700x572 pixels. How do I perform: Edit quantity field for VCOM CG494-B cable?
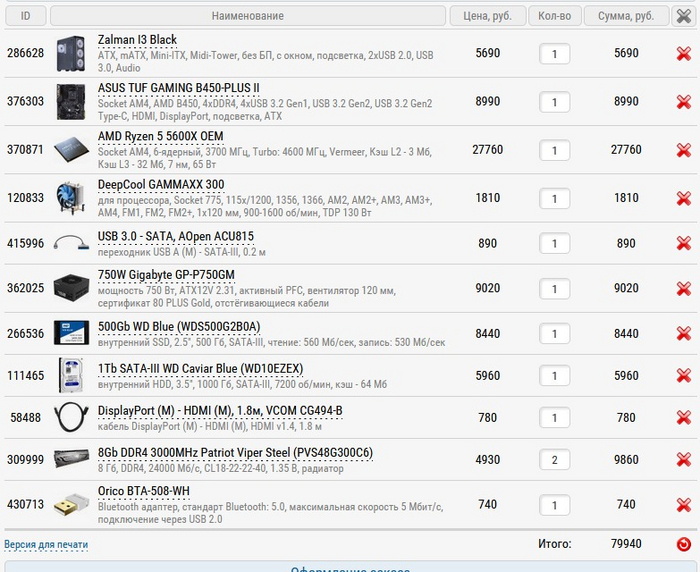point(554,418)
